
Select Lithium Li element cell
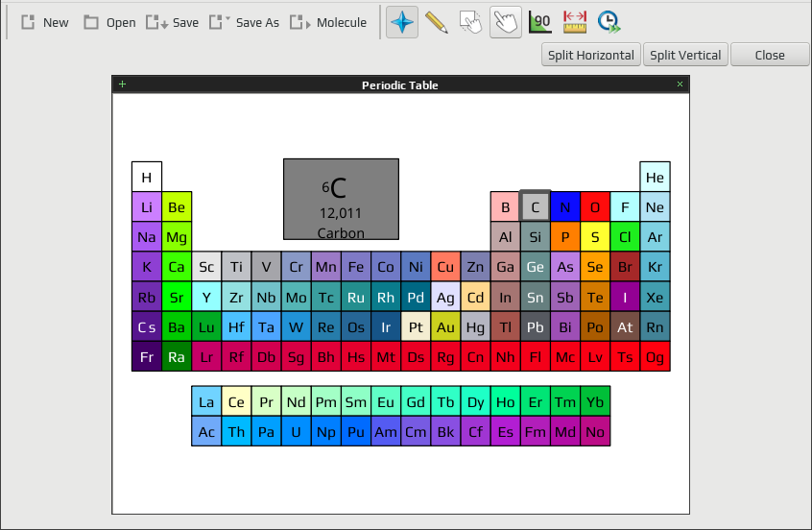[147, 207]
